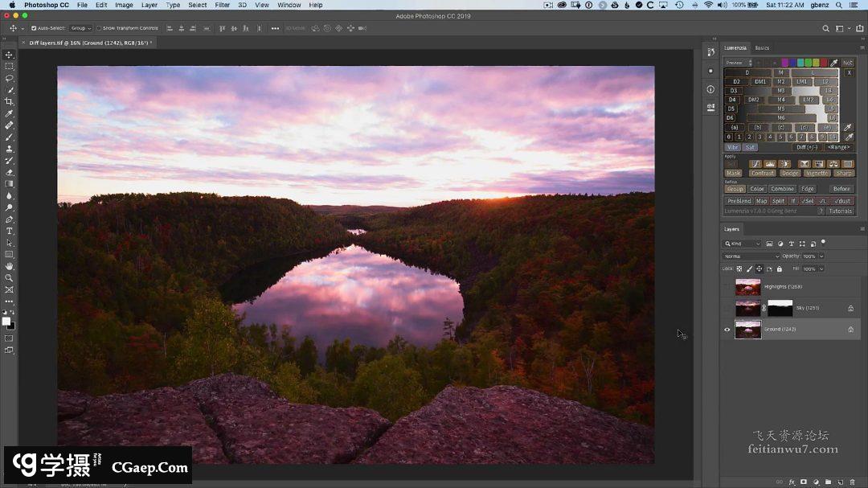Click the magenta color swatch in Lumenzia
This screenshot has height=488, width=868.
click(x=784, y=63)
